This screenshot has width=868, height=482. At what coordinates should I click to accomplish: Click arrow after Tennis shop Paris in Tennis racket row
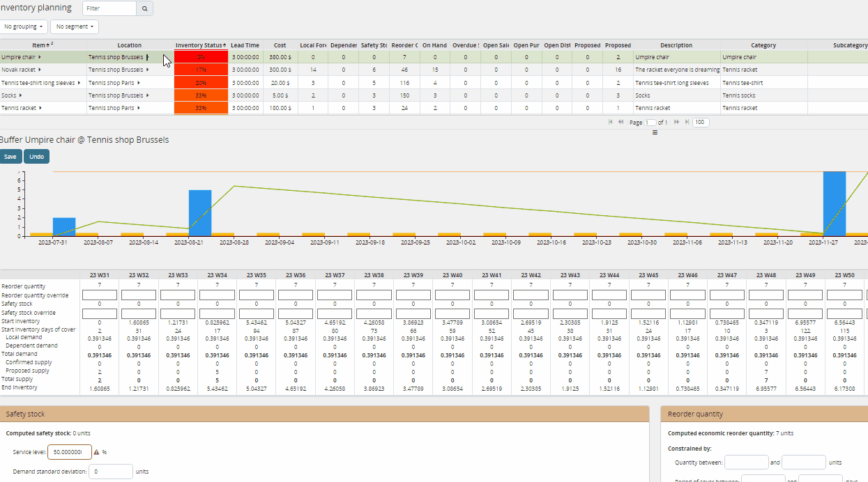point(139,108)
